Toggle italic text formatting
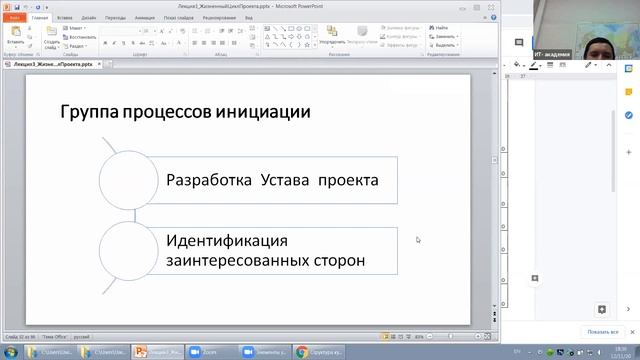 click(114, 43)
